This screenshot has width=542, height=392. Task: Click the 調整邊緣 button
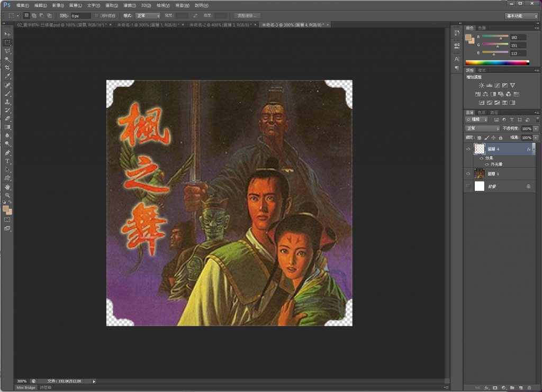point(247,15)
